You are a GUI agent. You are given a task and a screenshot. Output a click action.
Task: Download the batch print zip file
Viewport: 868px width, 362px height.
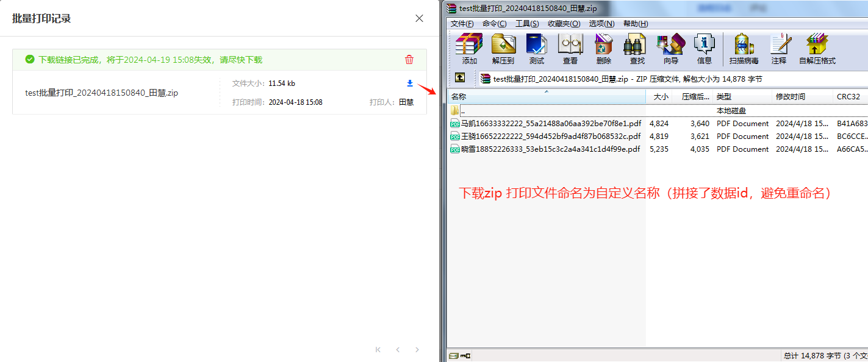pos(410,83)
